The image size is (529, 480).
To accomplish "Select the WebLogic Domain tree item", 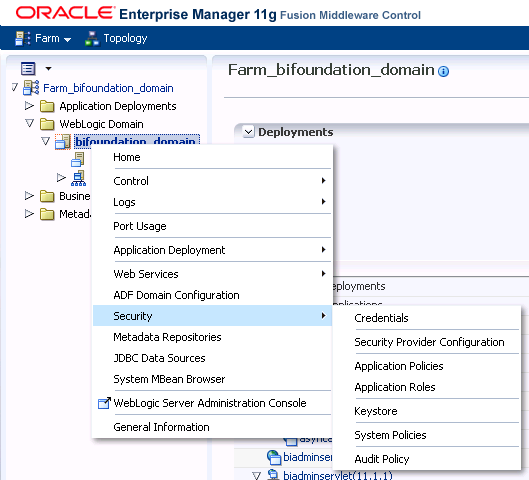I will pyautogui.click(x=101, y=124).
